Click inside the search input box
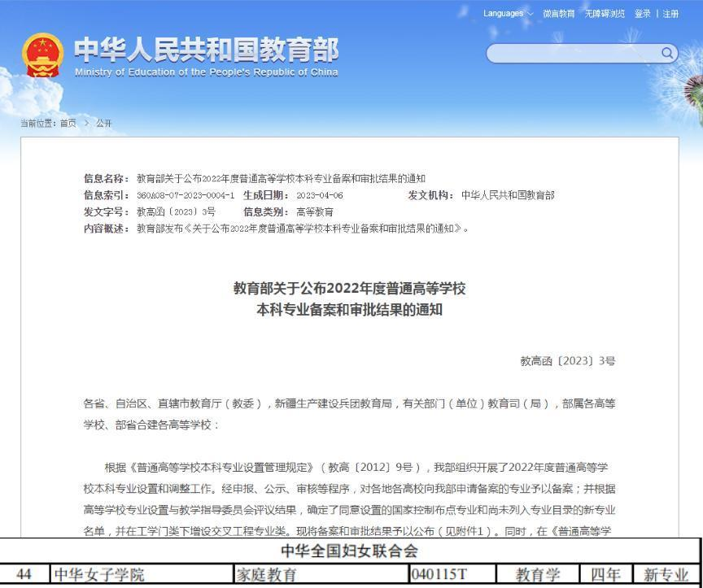This screenshot has width=703, height=588. pos(570,53)
